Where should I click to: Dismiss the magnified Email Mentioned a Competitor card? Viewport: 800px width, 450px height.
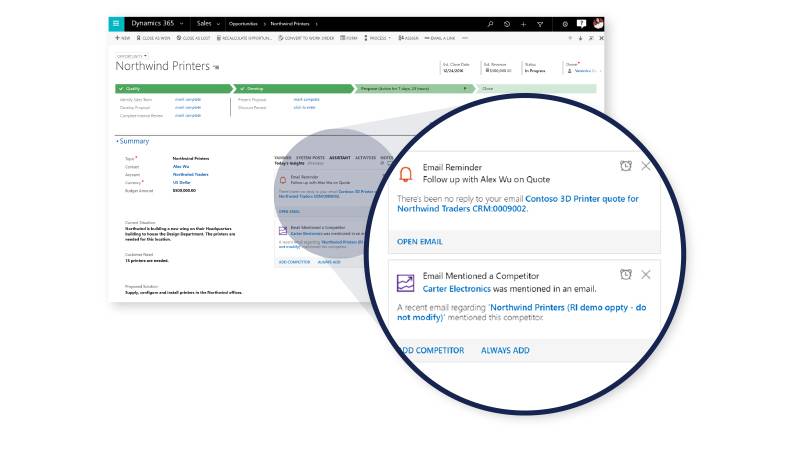pyautogui.click(x=646, y=274)
